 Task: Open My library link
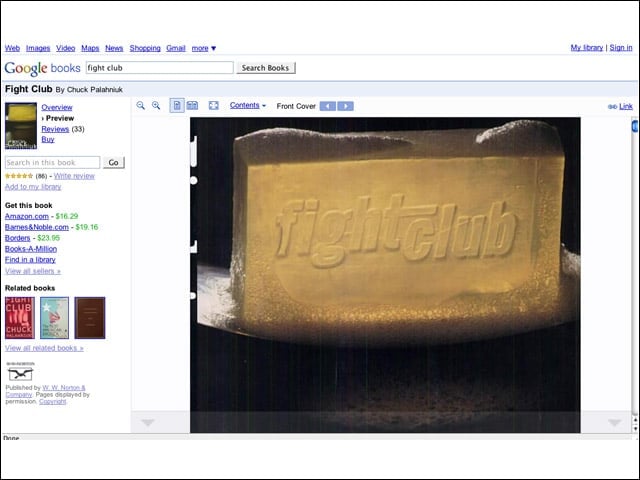pos(587,48)
